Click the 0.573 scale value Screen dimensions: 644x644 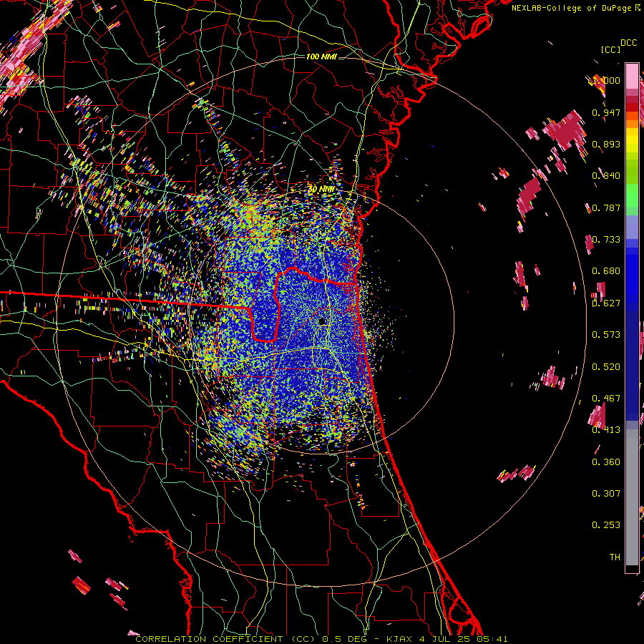pos(606,335)
